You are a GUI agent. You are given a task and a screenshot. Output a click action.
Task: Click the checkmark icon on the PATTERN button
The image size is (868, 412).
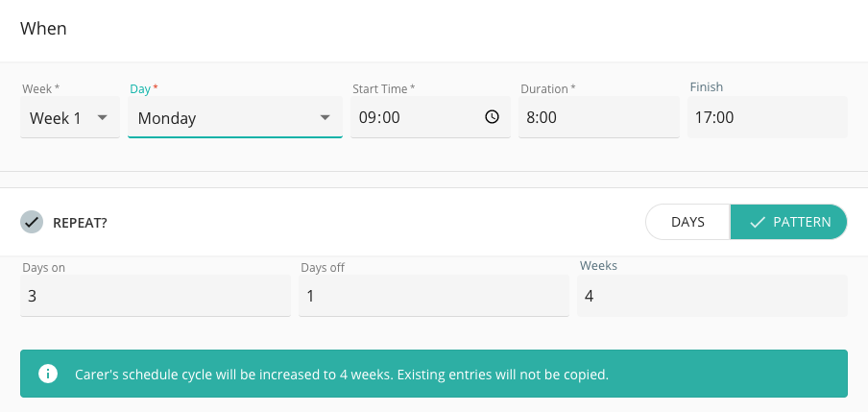757,222
